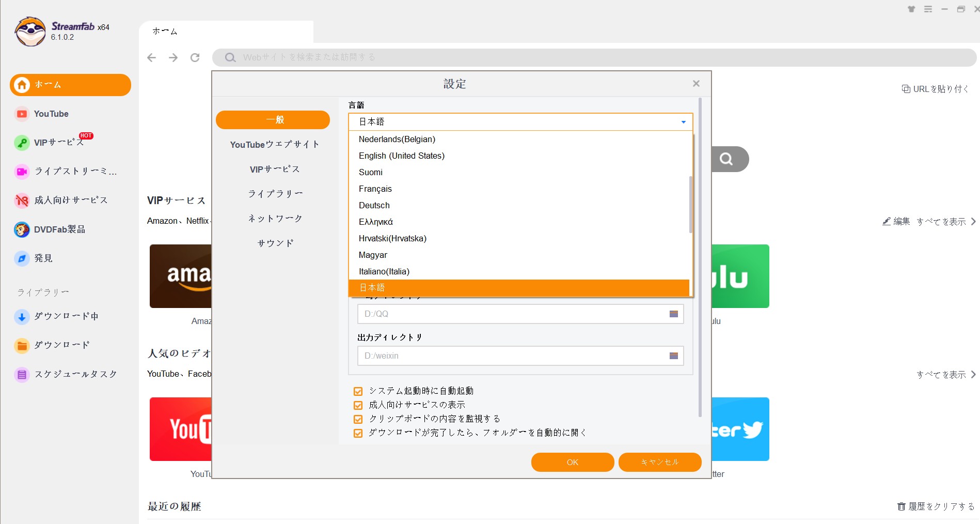Switch to ライブラリー settings tab

(x=275, y=194)
